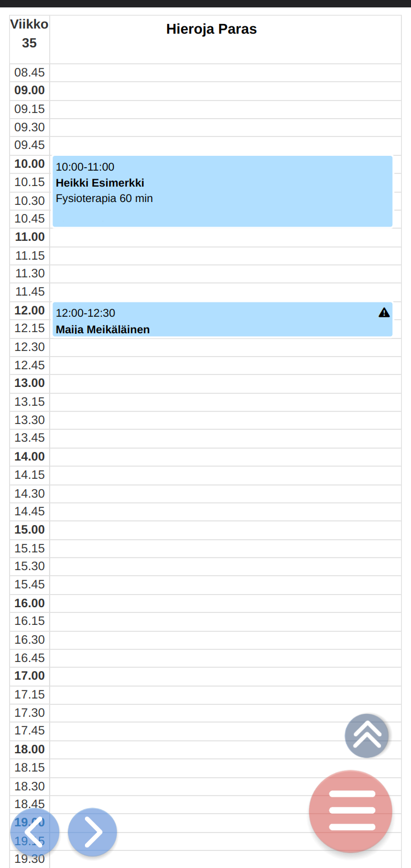Select the empty 08.45 time slot
Screen dimensions: 411x868
(x=225, y=72)
